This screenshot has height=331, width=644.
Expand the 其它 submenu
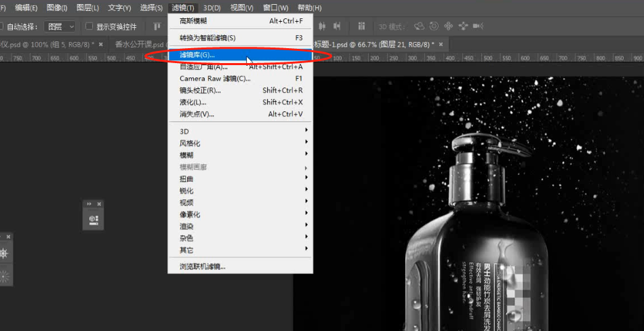coord(240,250)
